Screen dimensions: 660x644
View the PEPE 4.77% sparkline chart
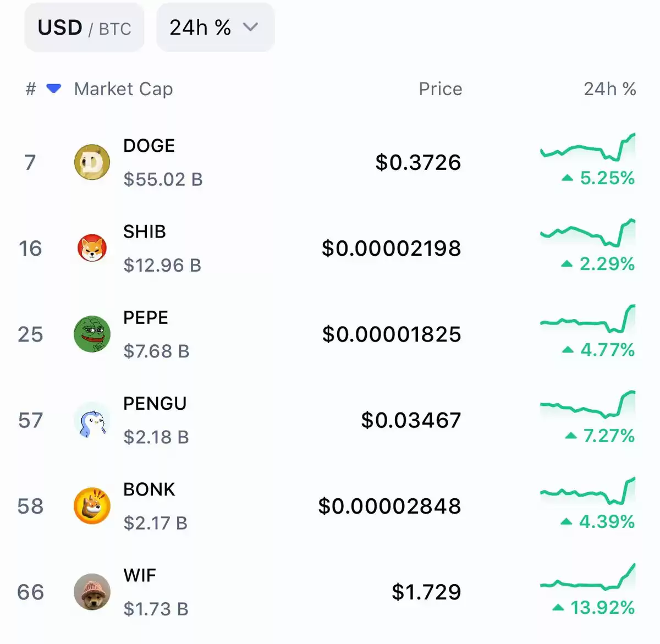tap(588, 319)
